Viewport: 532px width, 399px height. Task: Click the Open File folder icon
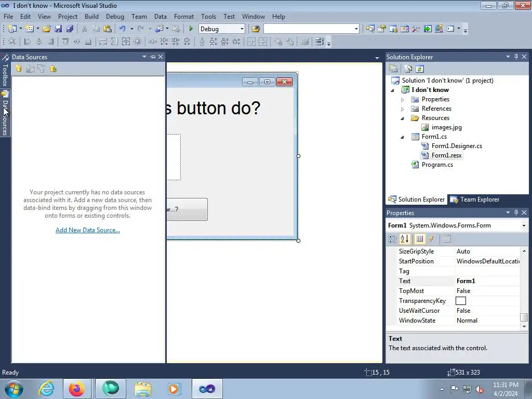(x=47, y=29)
